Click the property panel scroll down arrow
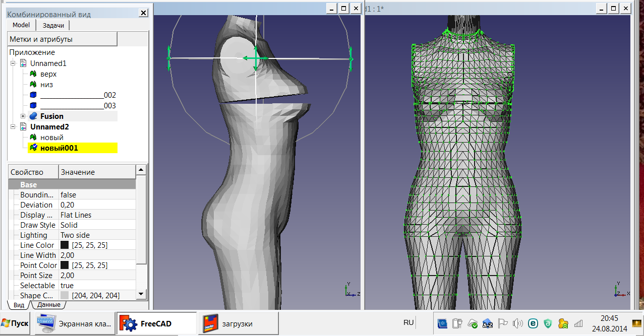The height and width of the screenshot is (336, 644). pyautogui.click(x=141, y=294)
